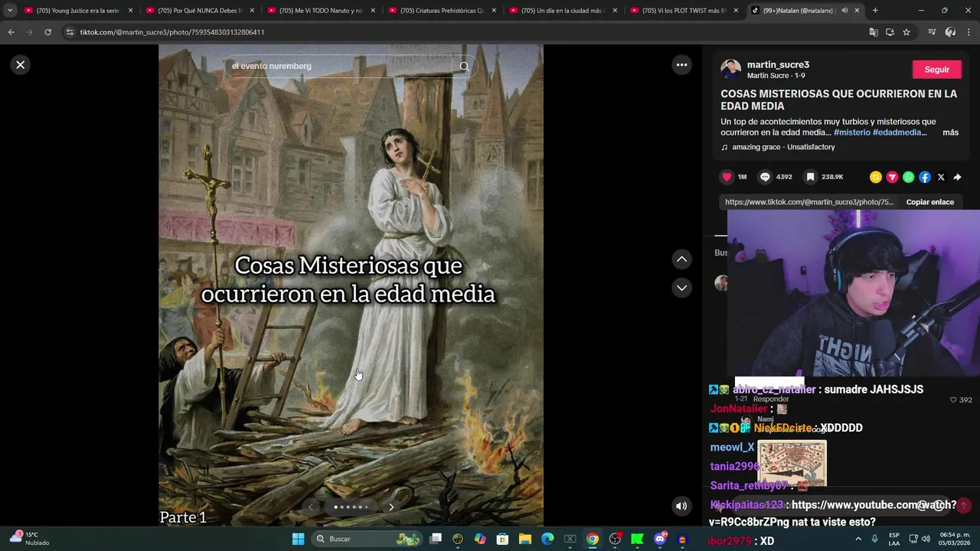The image size is (980, 551).
Task: Mute the post audio with speaker icon
Action: coord(681,506)
